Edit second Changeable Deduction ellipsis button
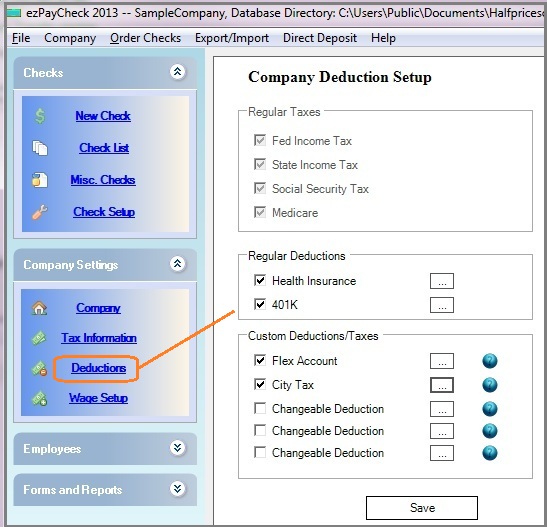 (x=442, y=431)
